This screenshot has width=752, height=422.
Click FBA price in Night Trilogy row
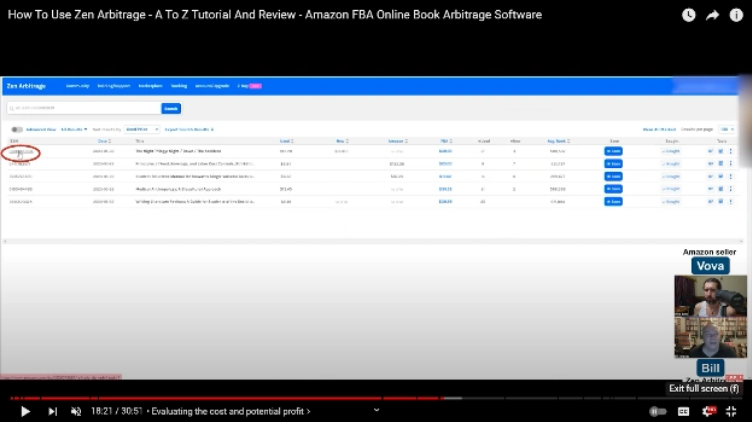[446, 151]
